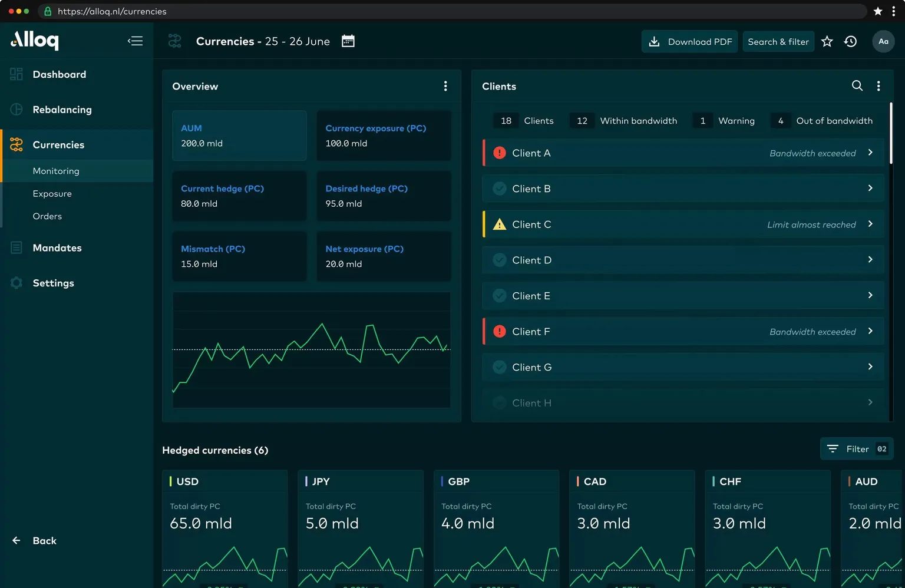Go to Rebalancing in the sidebar
905x588 pixels.
[62, 110]
